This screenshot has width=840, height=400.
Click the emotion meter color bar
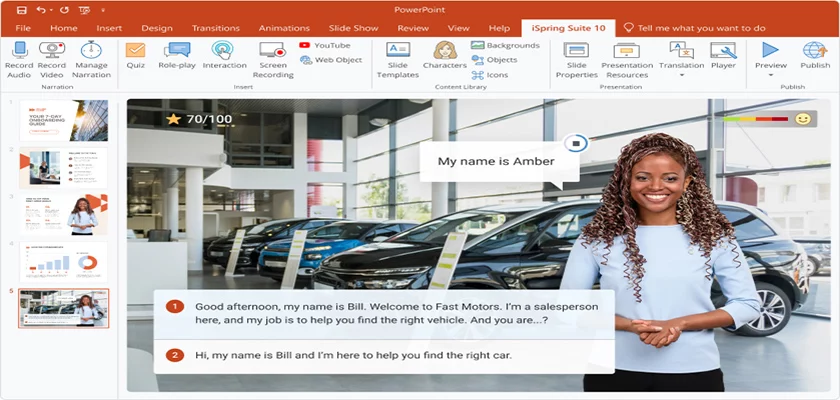pos(756,119)
